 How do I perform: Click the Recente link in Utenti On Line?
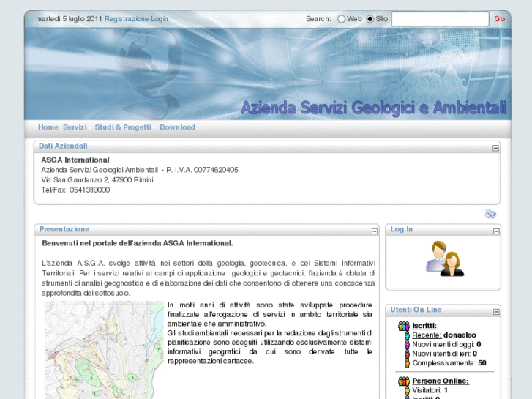(x=427, y=335)
